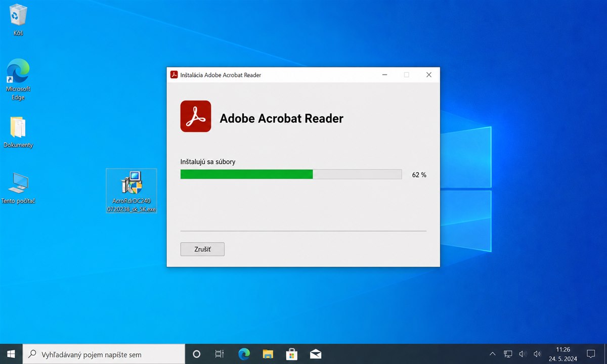Open File Explorer from the taskbar
This screenshot has width=607, height=364.
pyautogui.click(x=268, y=354)
